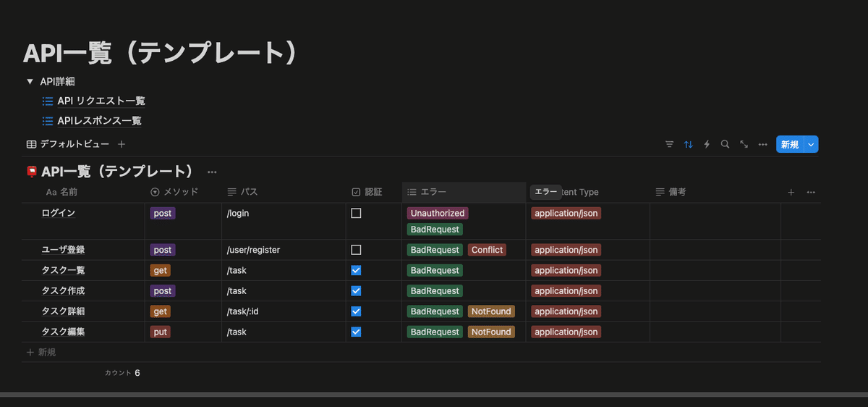Open view options three-dots in toolbar
The width and height of the screenshot is (868, 407).
762,144
